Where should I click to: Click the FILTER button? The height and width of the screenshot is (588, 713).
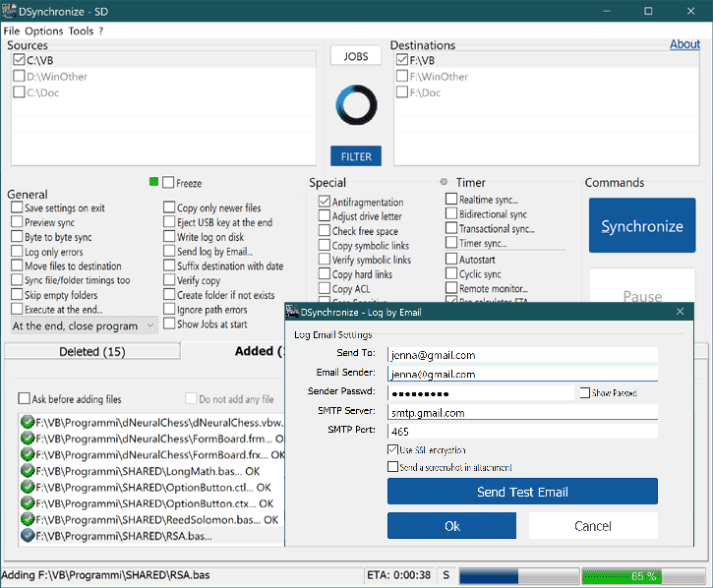pos(356,156)
